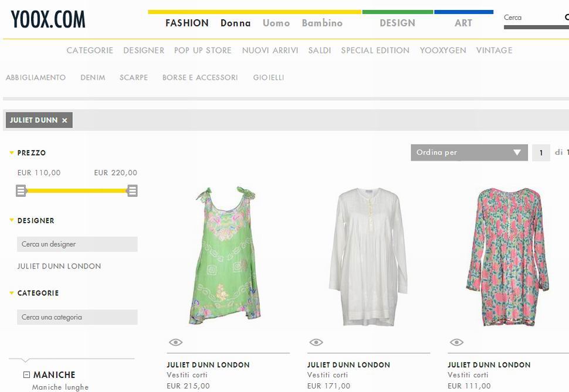Viewport: 569px width, 392px height.
Task: Browse ABBIGLIAMENTO category
Action: (x=36, y=77)
